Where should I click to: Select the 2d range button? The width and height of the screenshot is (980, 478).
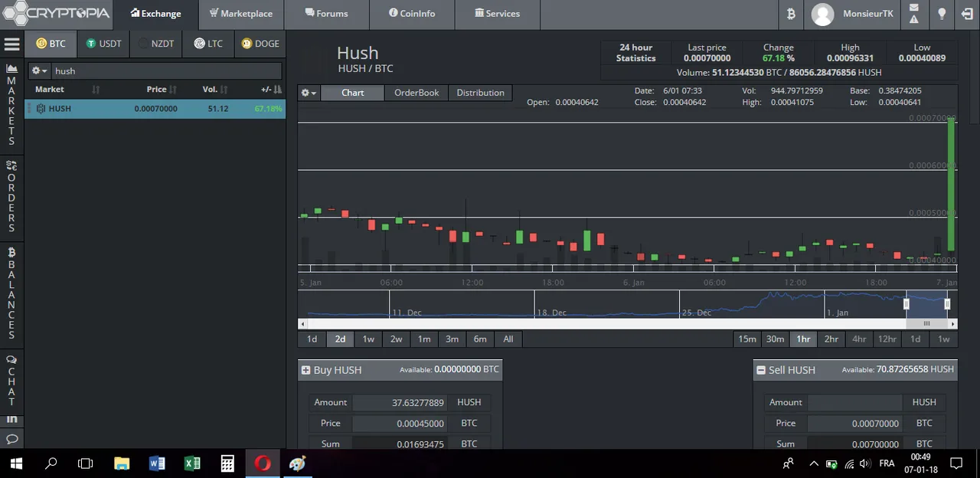340,339
